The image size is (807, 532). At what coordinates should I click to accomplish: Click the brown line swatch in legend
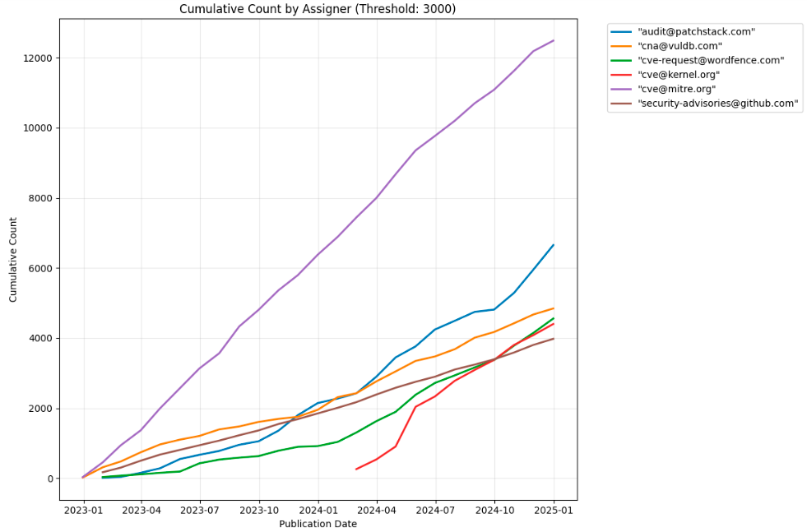tap(621, 104)
